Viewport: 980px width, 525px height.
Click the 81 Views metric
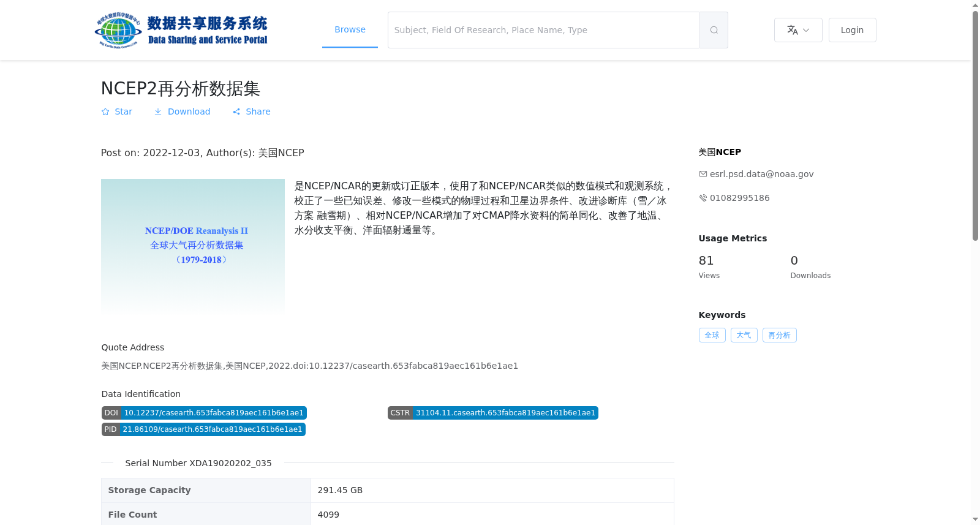709,267
